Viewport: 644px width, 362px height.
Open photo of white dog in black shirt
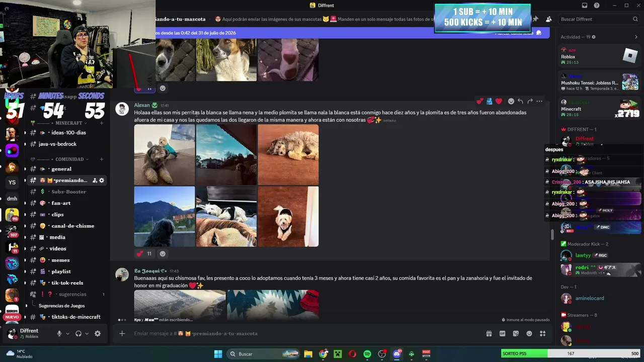[288, 217]
